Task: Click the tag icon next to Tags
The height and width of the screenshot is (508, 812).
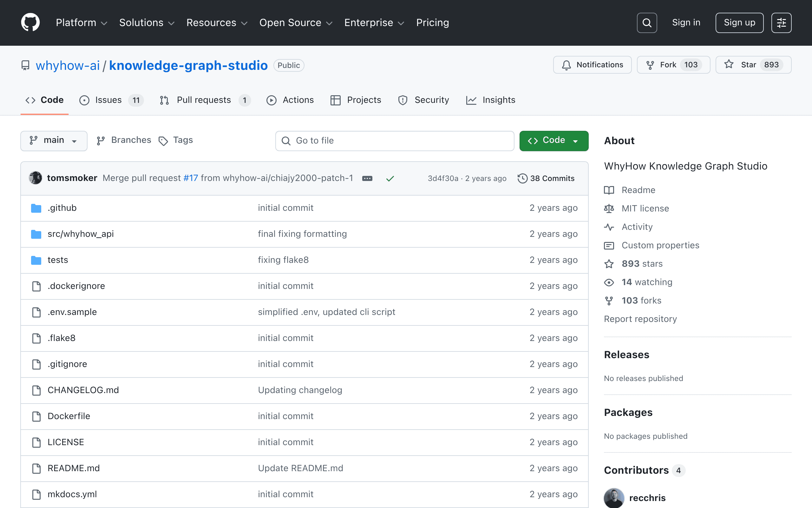Action: 163,141
